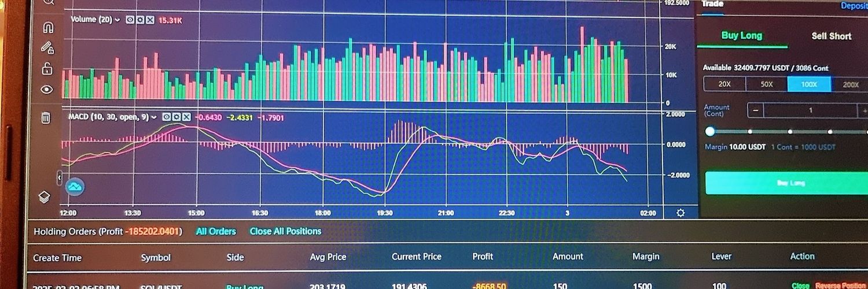Select the Sell Short tab
The width and height of the screenshot is (868, 289).
tap(832, 36)
